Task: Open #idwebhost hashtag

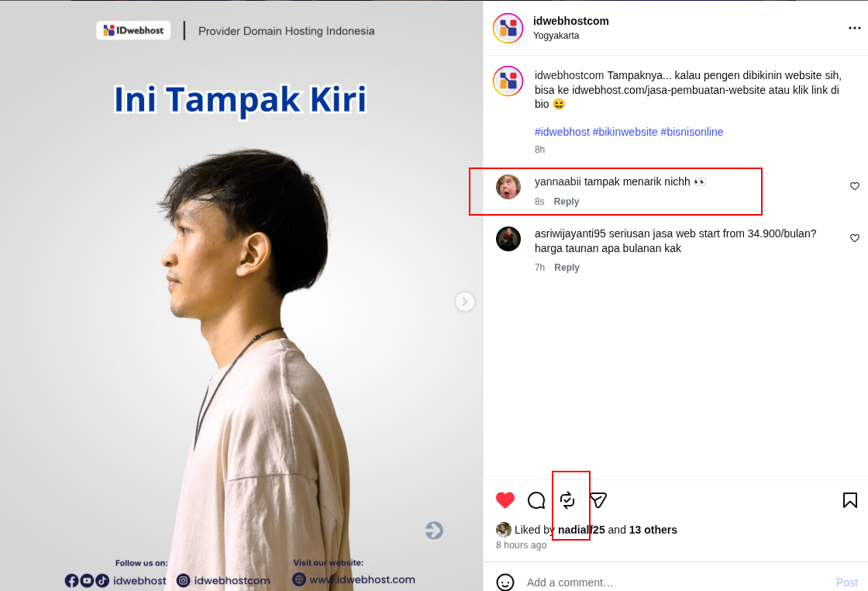Action: point(562,132)
